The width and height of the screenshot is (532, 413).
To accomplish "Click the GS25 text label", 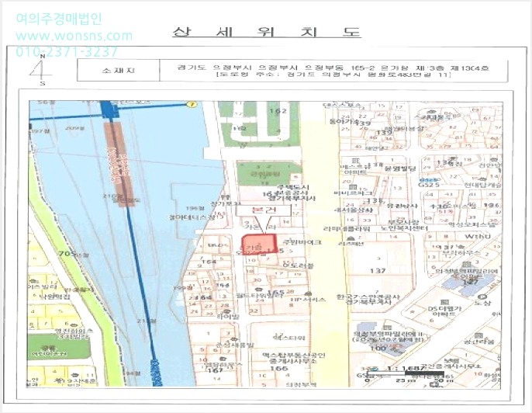I will pyautogui.click(x=429, y=185).
